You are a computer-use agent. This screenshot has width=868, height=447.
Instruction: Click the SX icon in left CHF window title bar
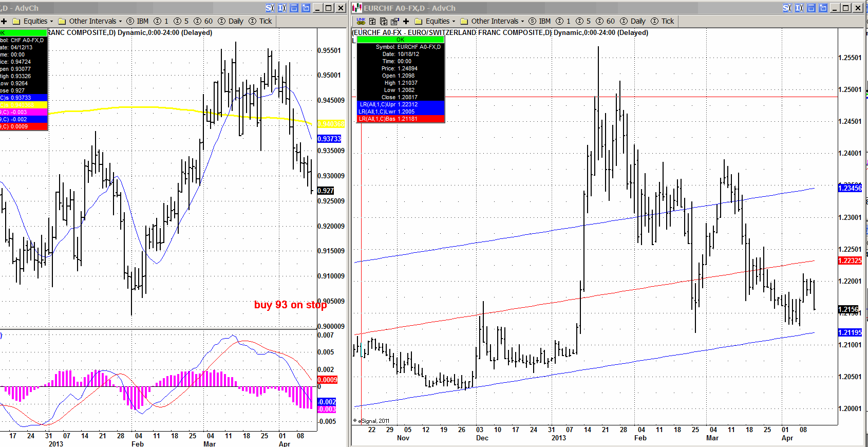click(270, 8)
